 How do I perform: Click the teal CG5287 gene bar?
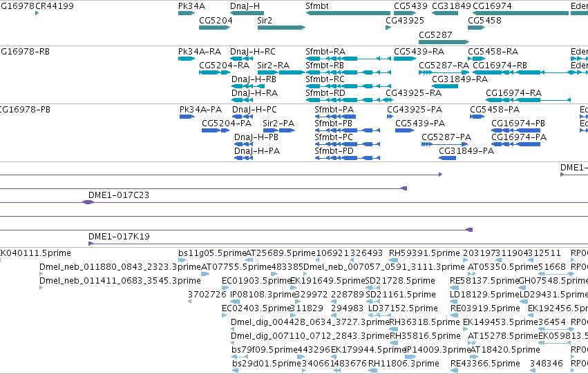pos(444,42)
